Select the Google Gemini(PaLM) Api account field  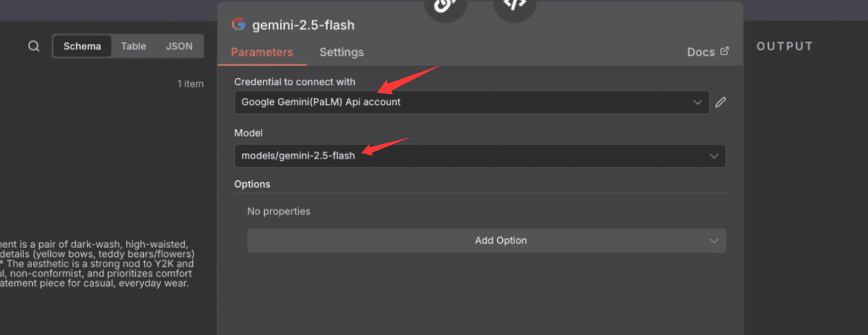coord(459,102)
